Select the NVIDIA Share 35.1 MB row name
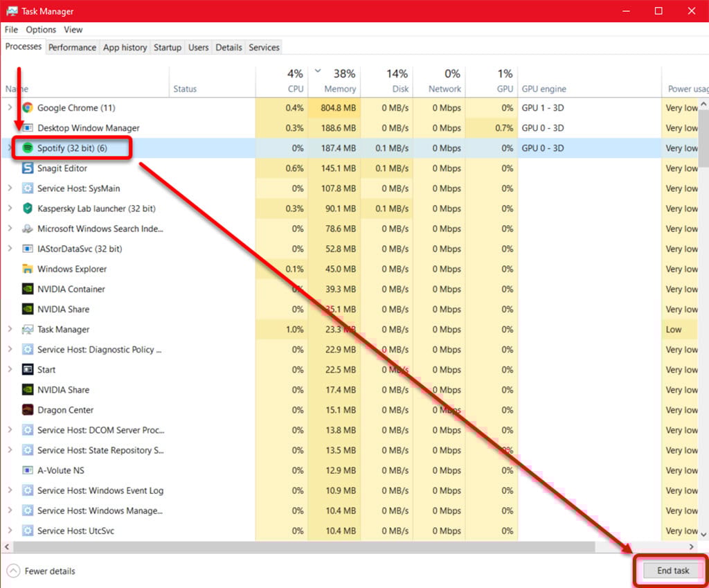Viewport: 709px width, 588px height. tap(63, 310)
